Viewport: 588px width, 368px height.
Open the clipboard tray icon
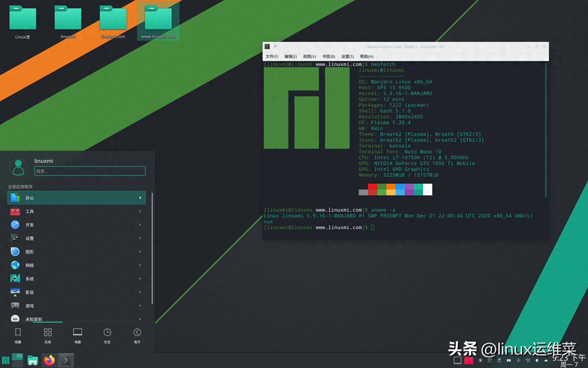499,360
